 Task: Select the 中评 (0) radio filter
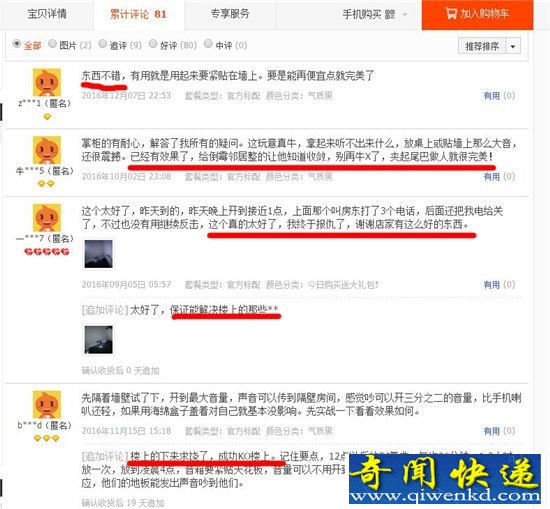click(x=208, y=43)
